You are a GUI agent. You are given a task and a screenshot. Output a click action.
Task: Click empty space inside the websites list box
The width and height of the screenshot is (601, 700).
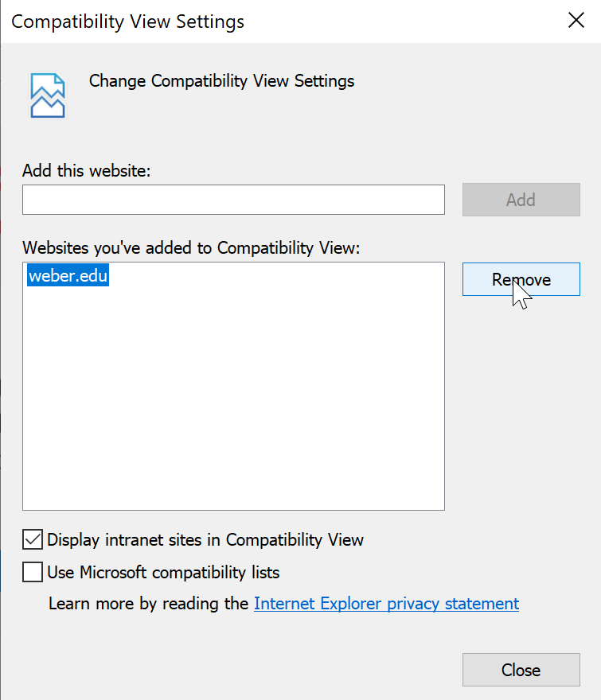(233, 398)
